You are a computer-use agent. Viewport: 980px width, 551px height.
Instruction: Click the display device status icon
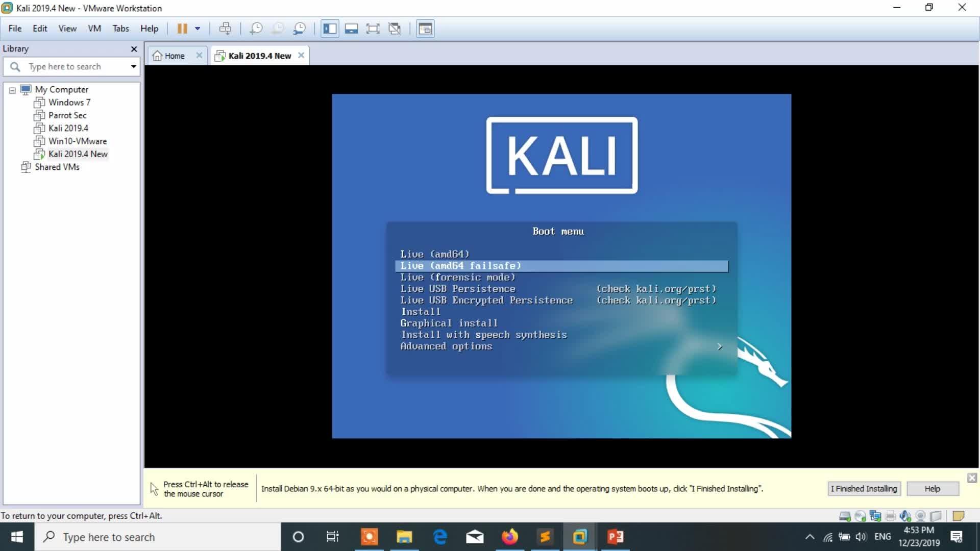(x=936, y=516)
